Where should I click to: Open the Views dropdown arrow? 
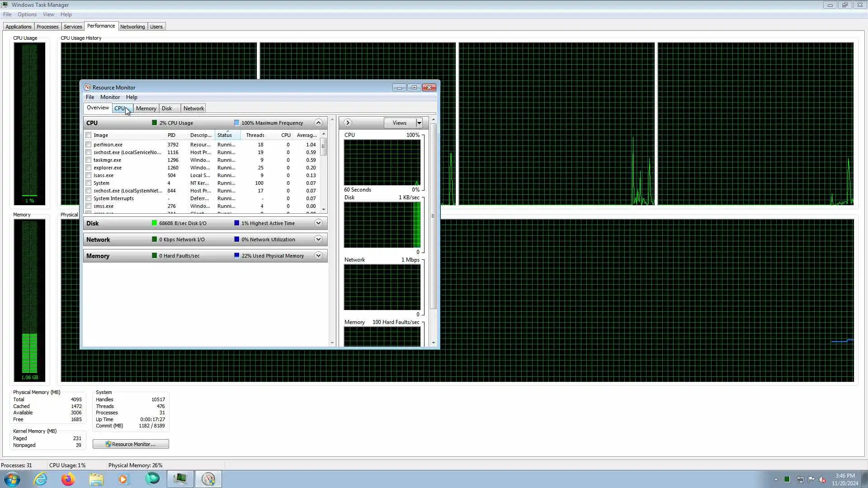419,123
